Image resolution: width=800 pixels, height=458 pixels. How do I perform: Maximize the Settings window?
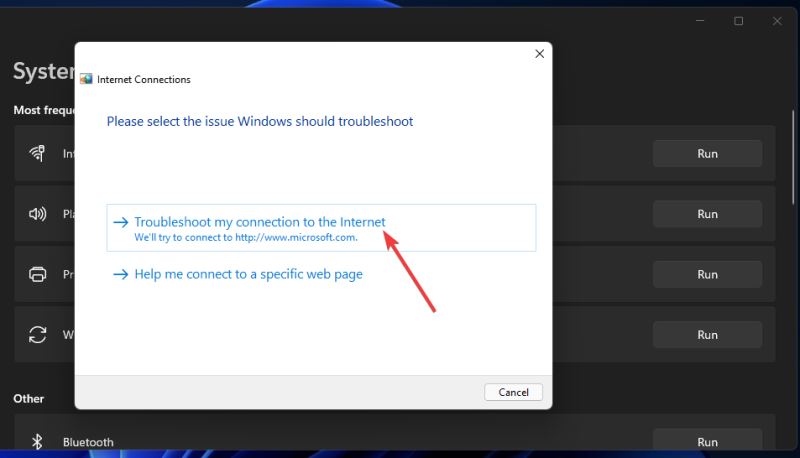(x=738, y=21)
